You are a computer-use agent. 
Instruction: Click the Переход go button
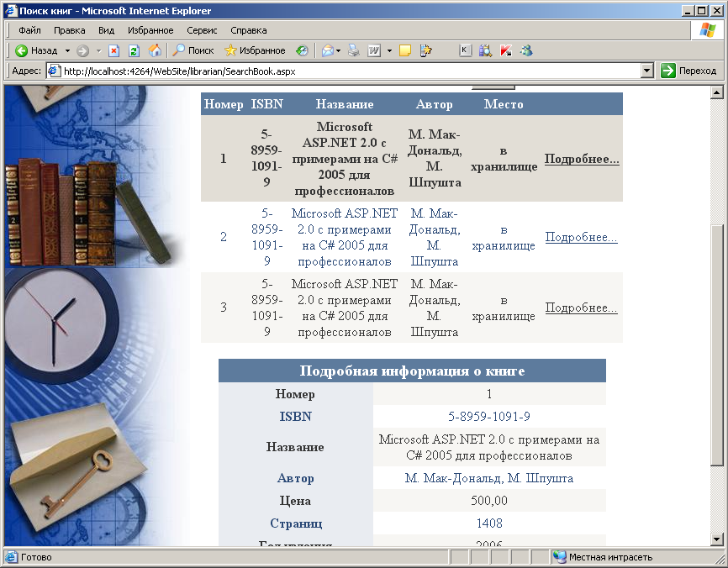pos(689,71)
